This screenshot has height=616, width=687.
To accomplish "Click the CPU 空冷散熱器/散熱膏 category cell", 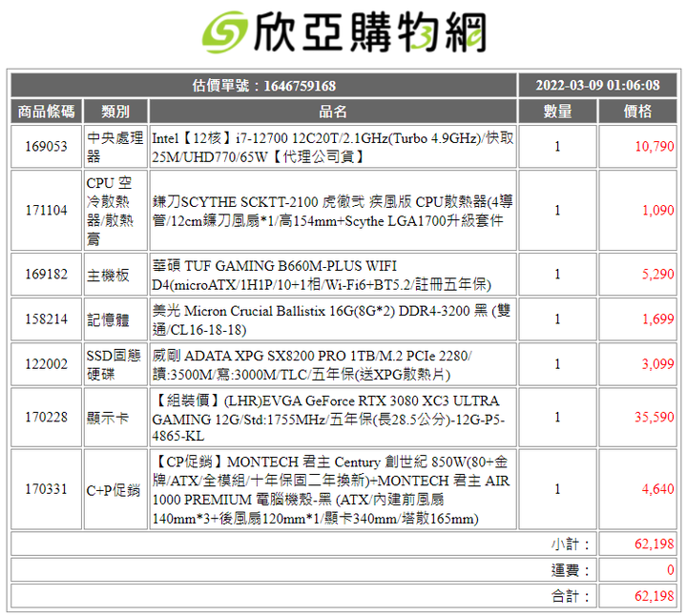I will tap(115, 210).
